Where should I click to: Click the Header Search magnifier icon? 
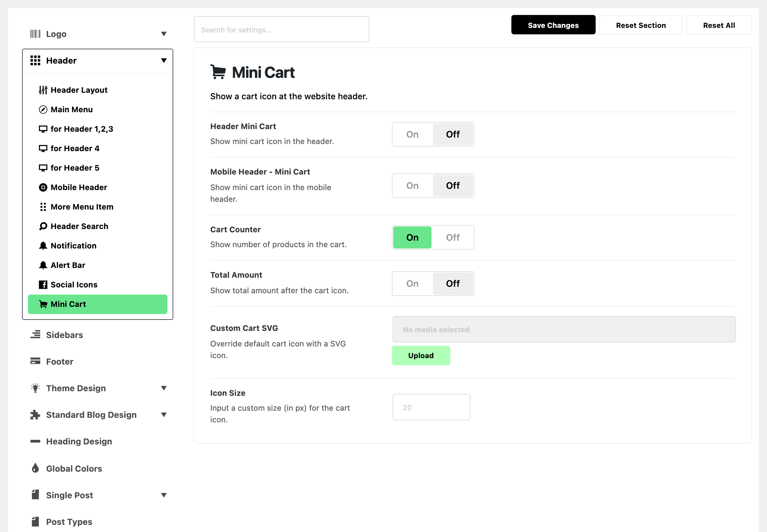43,226
